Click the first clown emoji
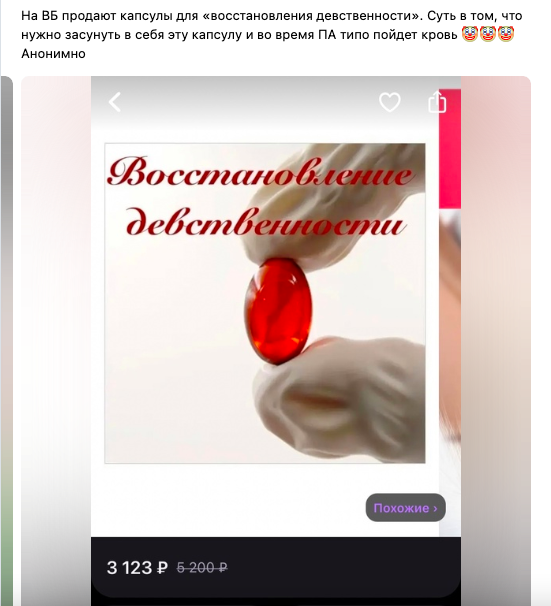 pyautogui.click(x=470, y=34)
